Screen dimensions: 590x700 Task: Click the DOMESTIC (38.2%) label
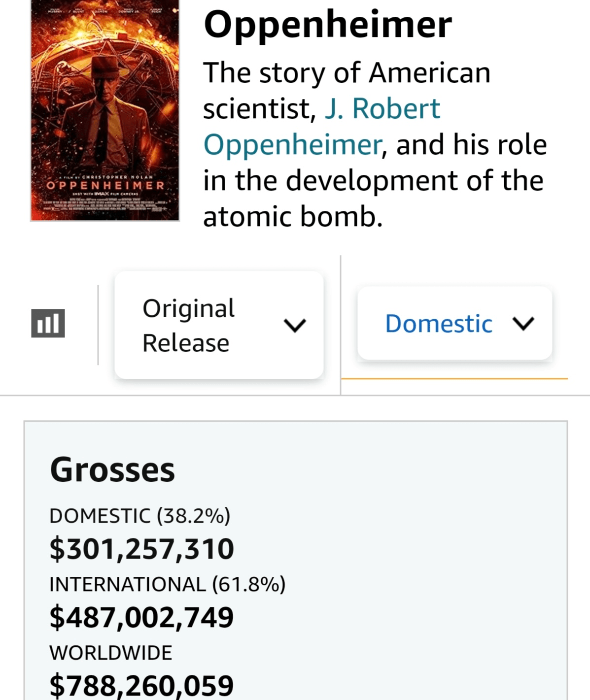tap(140, 516)
